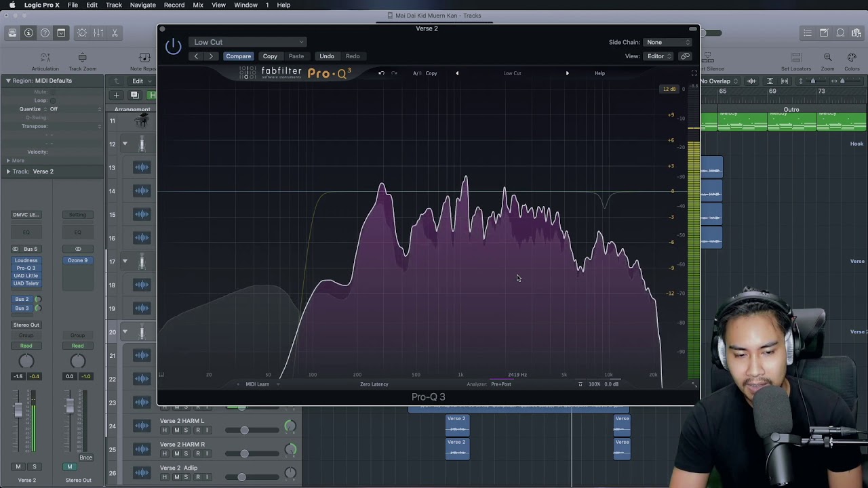Click FabFilter next preset triangle
The width and height of the screenshot is (868, 488).
tap(567, 73)
